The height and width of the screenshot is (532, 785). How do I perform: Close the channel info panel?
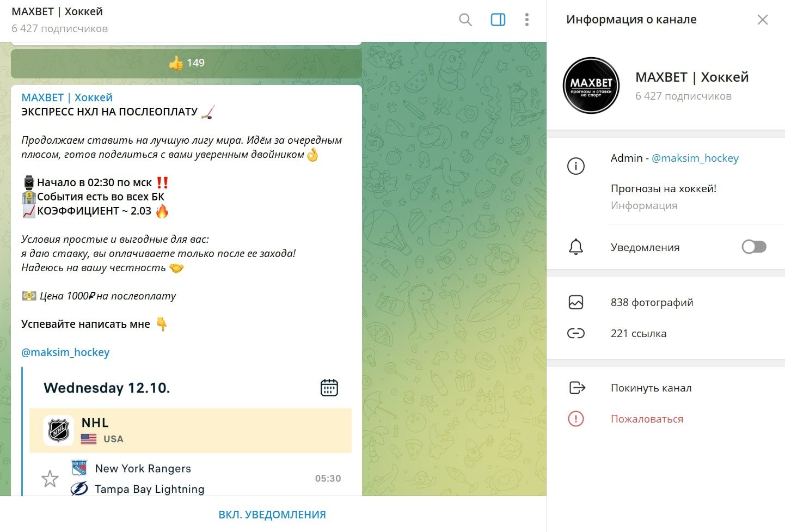point(763,20)
